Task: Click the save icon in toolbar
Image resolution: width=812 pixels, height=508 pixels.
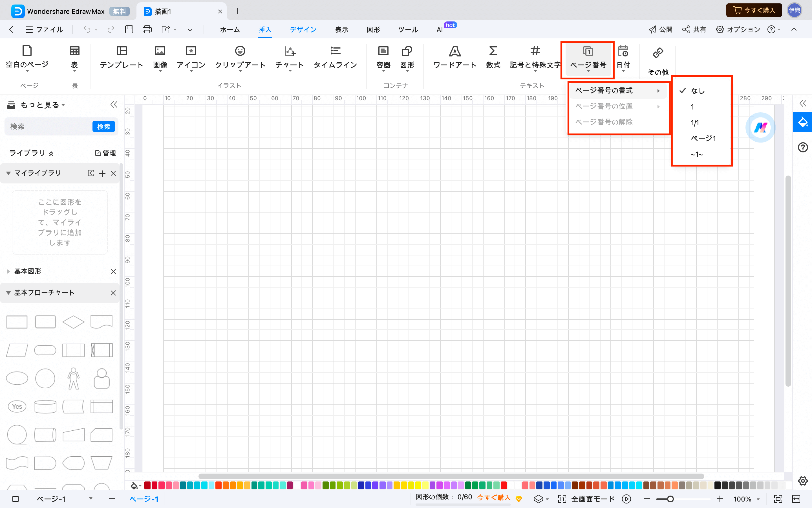Action: pos(129,30)
